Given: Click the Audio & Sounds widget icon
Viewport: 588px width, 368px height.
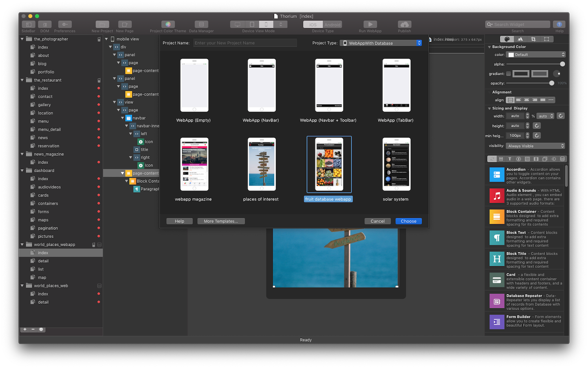Looking at the screenshot, I should pyautogui.click(x=497, y=196).
